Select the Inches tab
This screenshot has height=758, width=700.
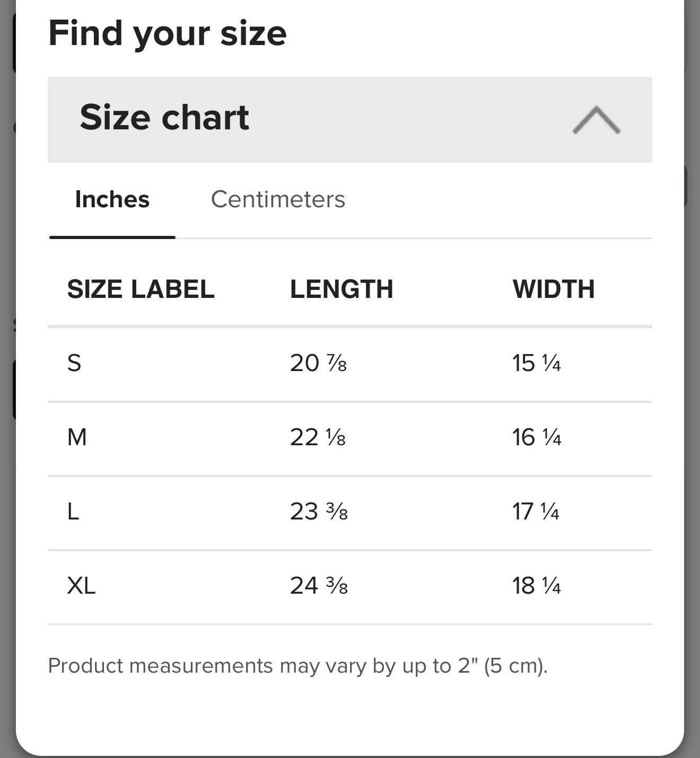pyautogui.click(x=112, y=199)
